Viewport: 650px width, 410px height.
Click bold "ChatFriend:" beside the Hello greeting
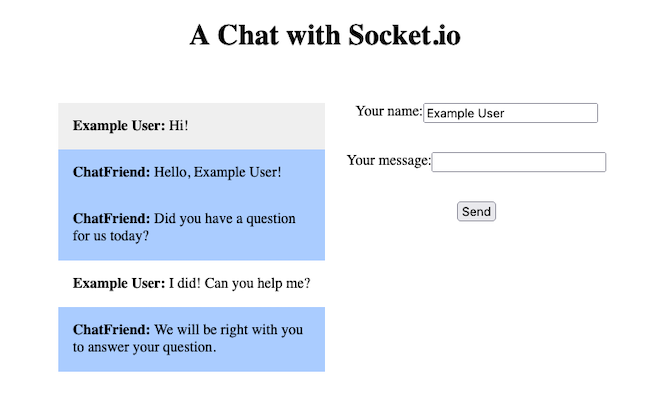(111, 172)
